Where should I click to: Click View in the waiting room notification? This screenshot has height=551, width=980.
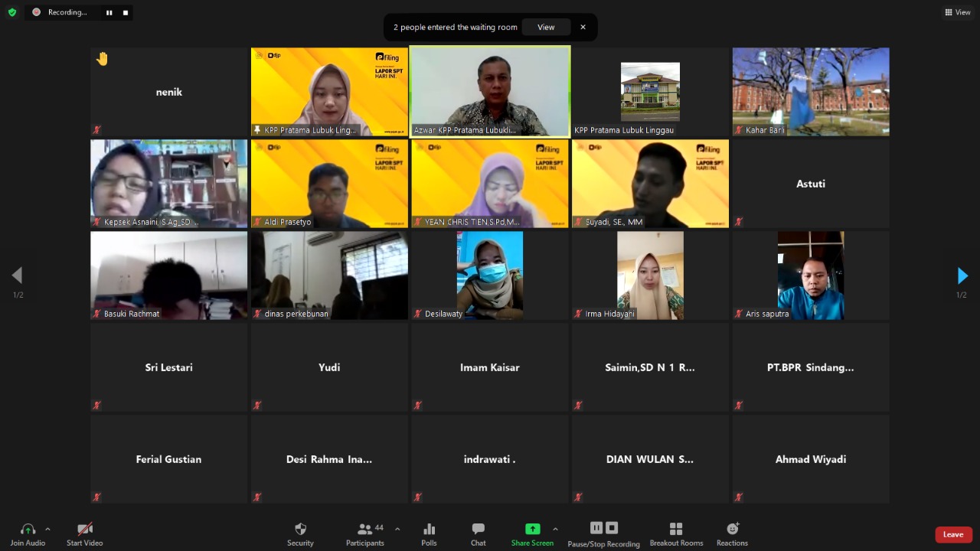pyautogui.click(x=546, y=27)
